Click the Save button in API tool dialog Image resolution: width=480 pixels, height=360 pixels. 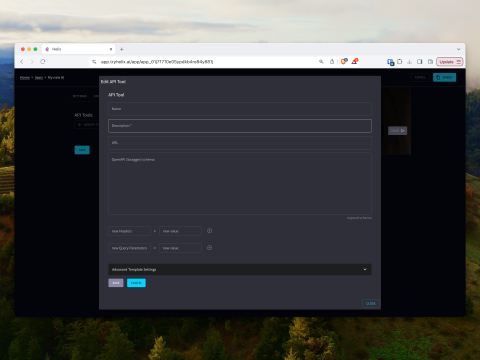[x=116, y=283]
